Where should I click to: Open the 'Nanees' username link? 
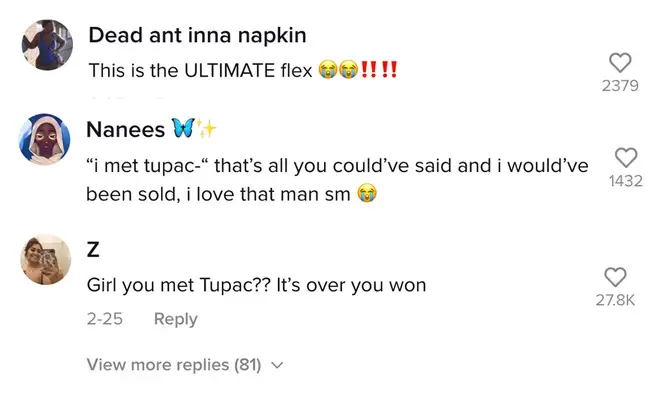[125, 129]
